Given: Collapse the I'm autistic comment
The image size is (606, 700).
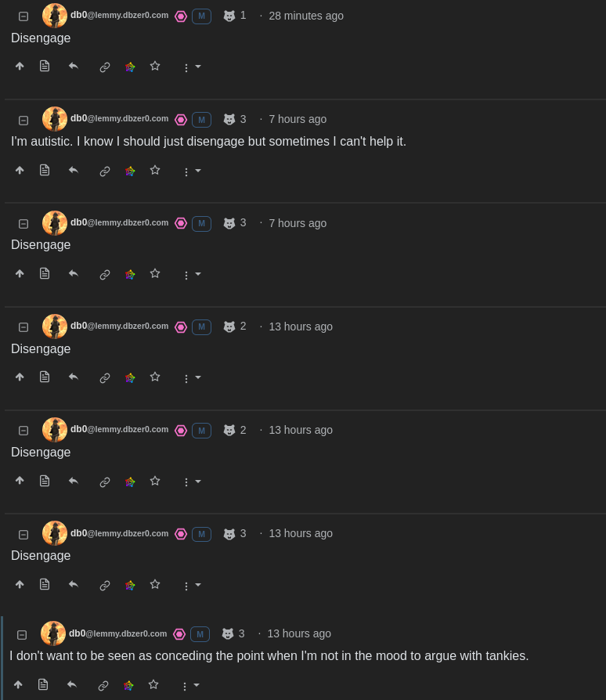Looking at the screenshot, I should (x=23, y=120).
